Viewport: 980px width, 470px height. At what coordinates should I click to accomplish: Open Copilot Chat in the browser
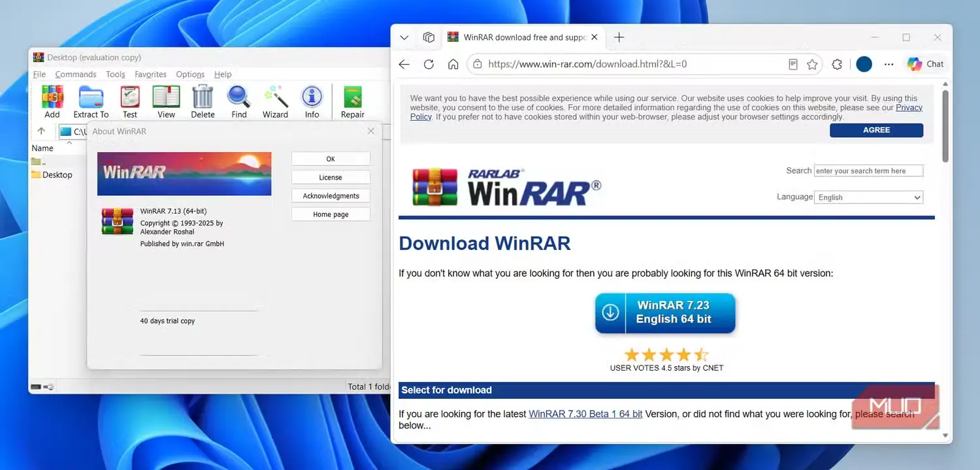coord(925,64)
